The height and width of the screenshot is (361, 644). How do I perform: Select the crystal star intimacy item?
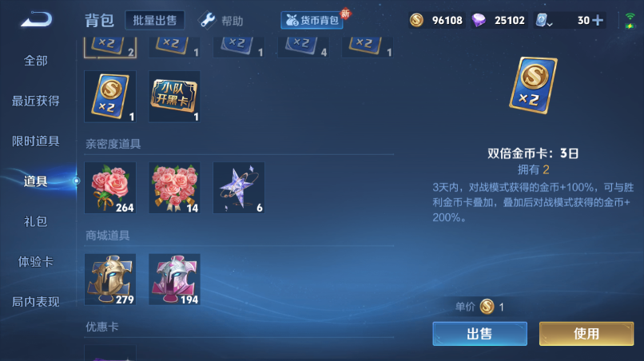tap(239, 188)
